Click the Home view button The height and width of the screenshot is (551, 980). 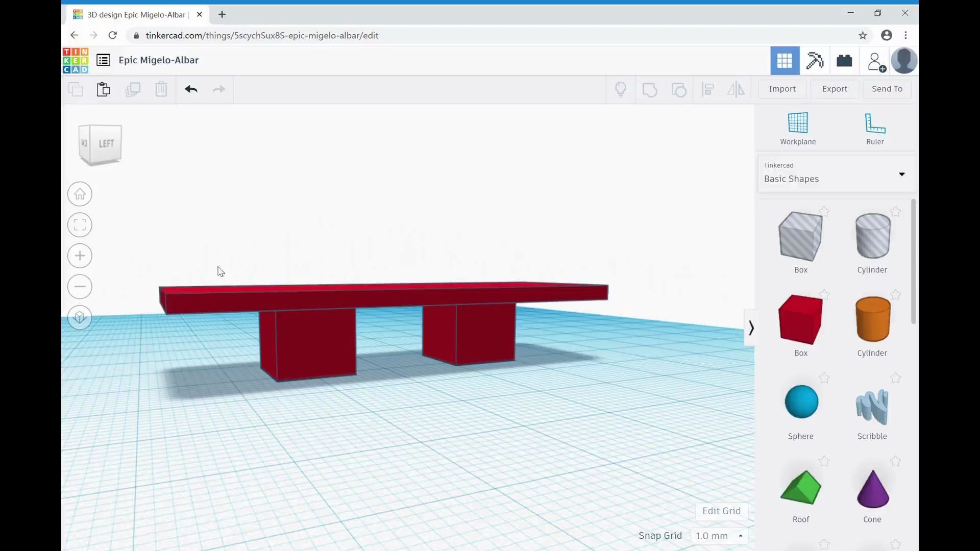pos(80,194)
